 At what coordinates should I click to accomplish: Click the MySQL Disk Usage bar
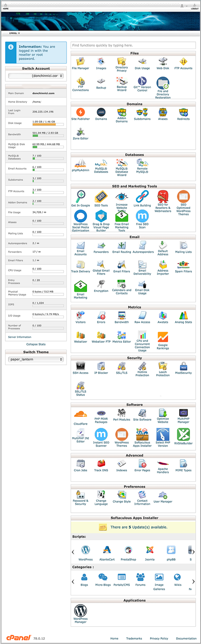[x=48, y=147]
